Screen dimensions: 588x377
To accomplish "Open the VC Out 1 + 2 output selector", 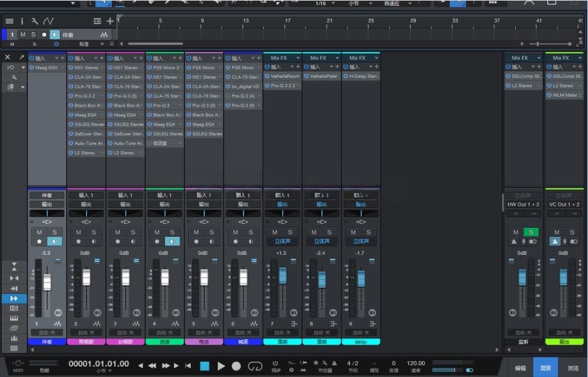I will point(564,204).
